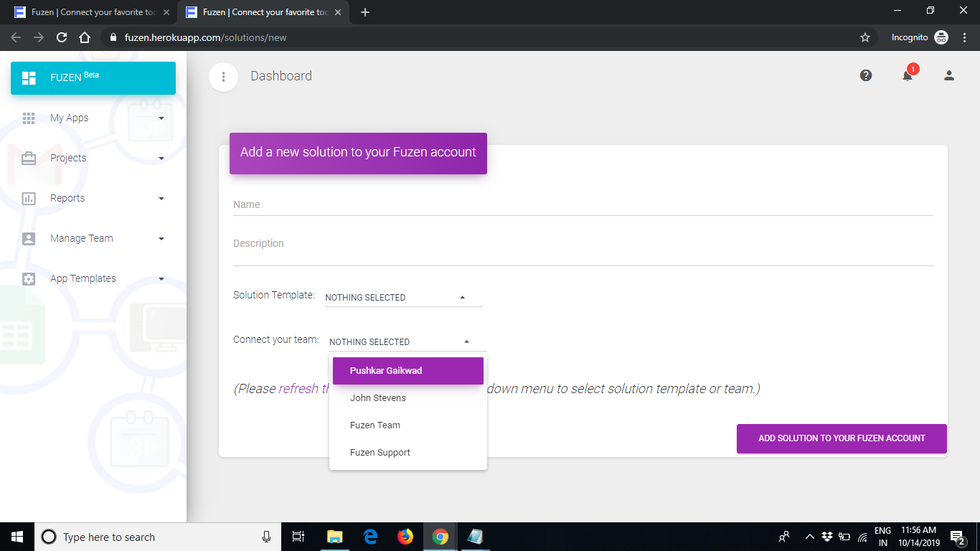Screen dimensions: 980x551
Task: Click the Incognito indicator icon
Action: coord(941,37)
